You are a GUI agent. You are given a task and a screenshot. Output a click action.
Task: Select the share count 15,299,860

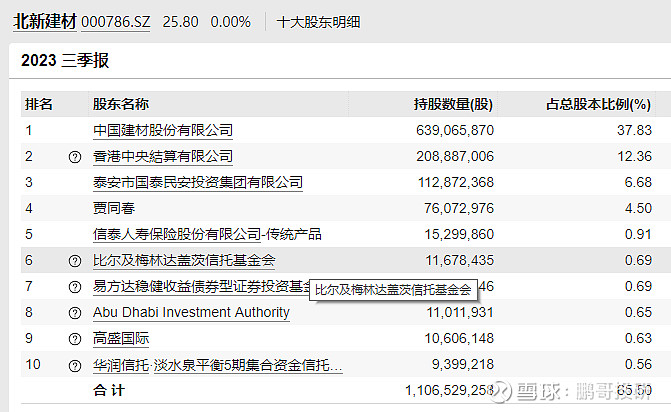click(x=459, y=234)
